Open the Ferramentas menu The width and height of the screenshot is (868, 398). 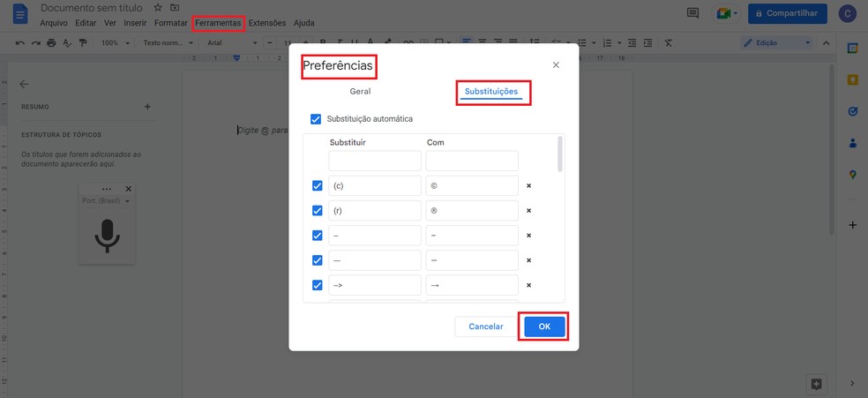[x=218, y=23]
